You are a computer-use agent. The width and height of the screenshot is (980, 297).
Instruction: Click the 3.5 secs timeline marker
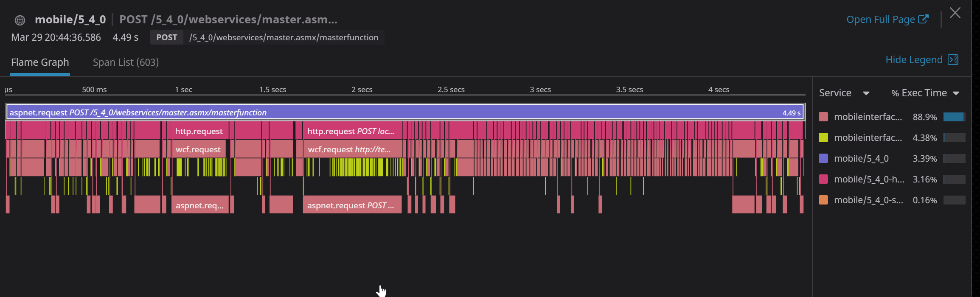629,90
